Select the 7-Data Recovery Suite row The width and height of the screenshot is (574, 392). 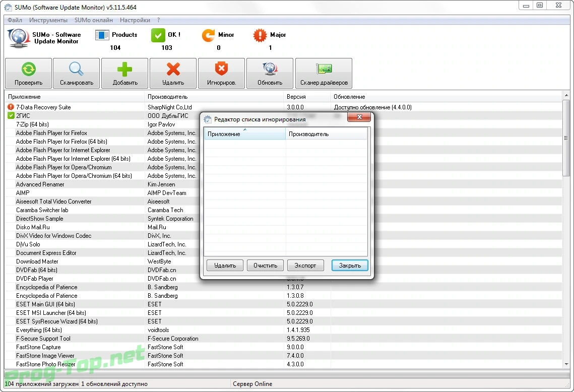coord(283,107)
